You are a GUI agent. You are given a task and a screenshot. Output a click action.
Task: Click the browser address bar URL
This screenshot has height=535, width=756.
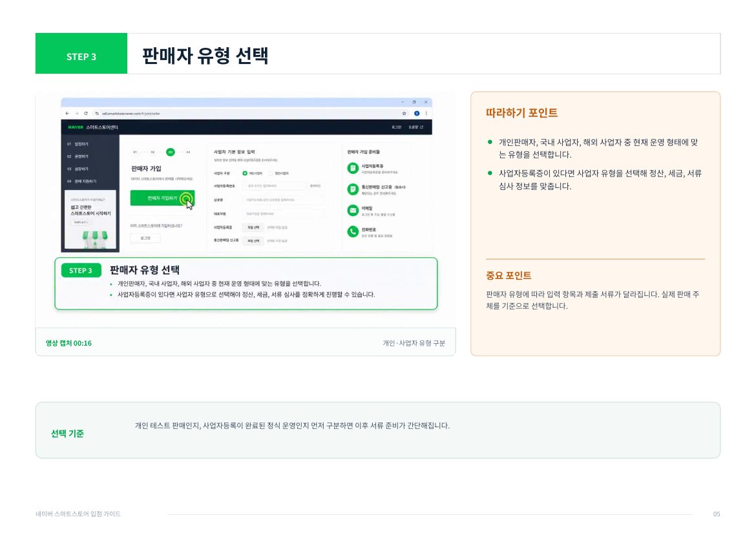pyautogui.click(x=131, y=114)
